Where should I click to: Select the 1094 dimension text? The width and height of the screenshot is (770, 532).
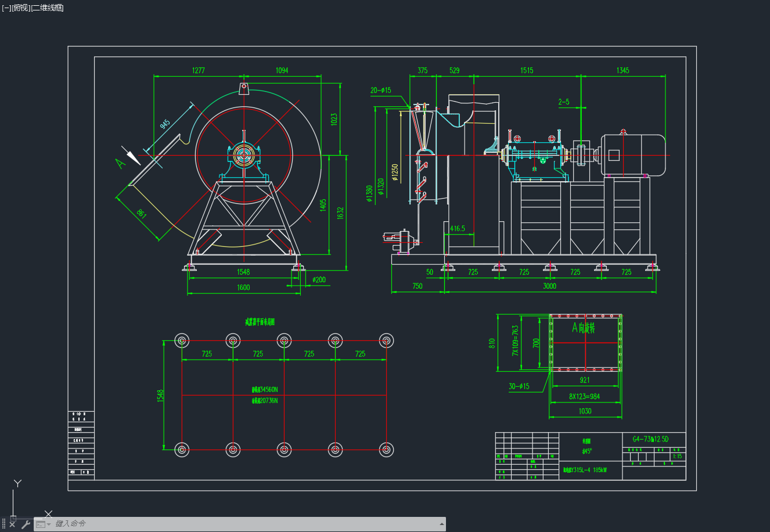(282, 70)
